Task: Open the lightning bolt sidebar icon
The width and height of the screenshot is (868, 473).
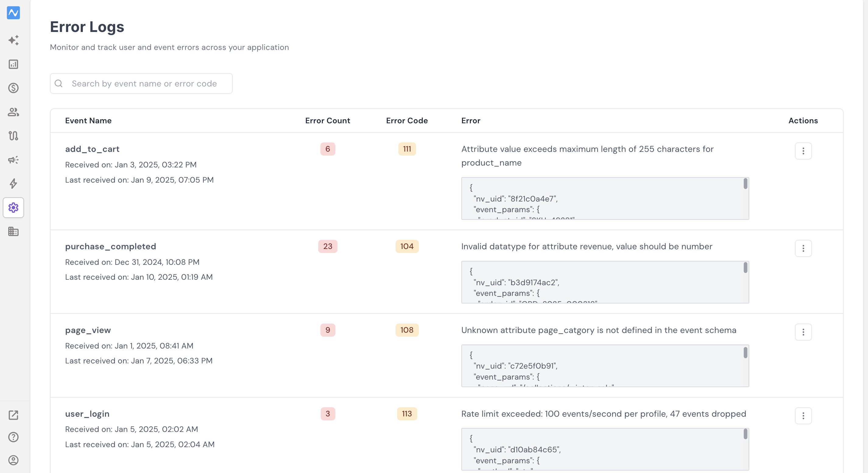Action: pyautogui.click(x=13, y=184)
